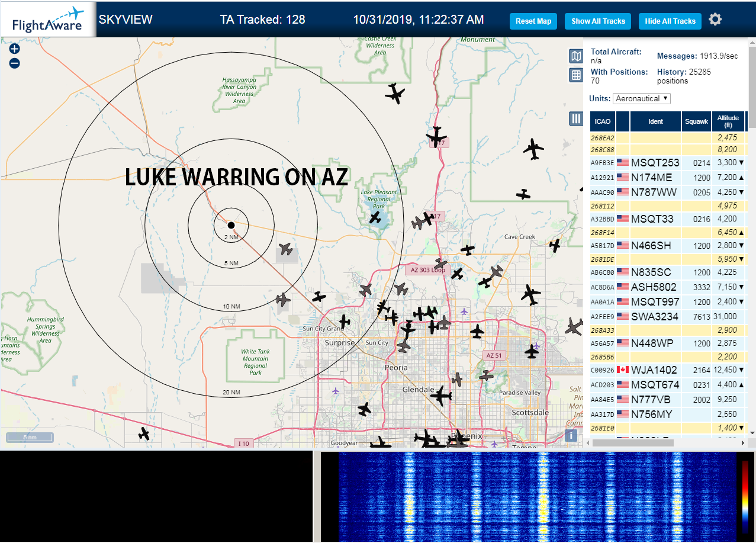The height and width of the screenshot is (543, 756).
Task: Select the N756MY aircraft row
Action: (x=668, y=415)
